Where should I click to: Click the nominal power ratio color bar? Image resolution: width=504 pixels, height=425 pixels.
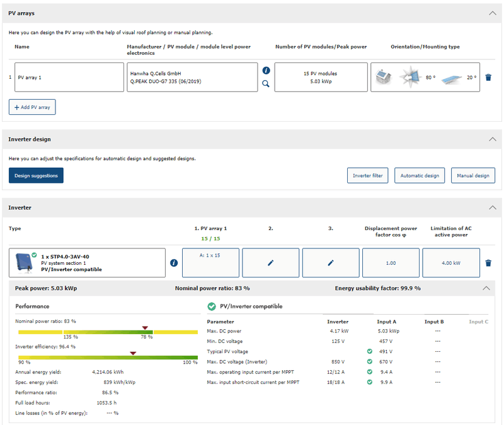point(108,332)
